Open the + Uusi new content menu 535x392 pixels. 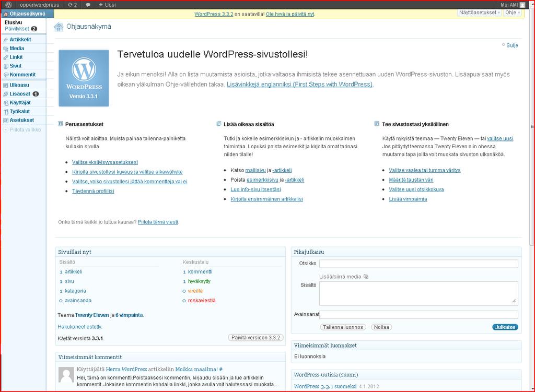107,5
